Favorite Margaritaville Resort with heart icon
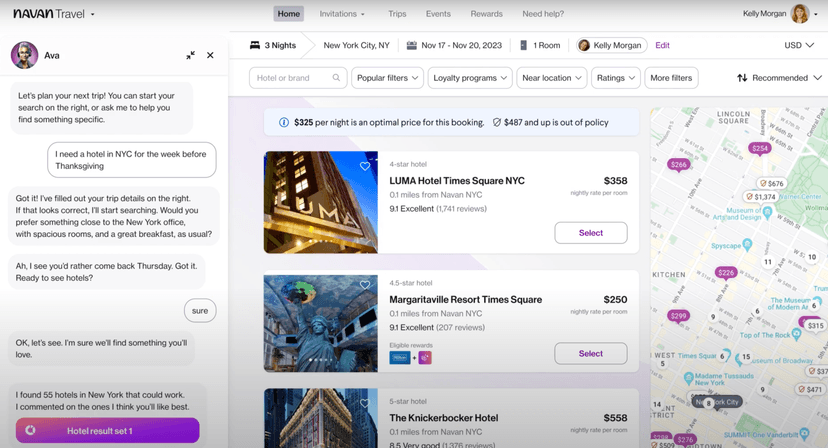The width and height of the screenshot is (828, 448). pos(365,285)
